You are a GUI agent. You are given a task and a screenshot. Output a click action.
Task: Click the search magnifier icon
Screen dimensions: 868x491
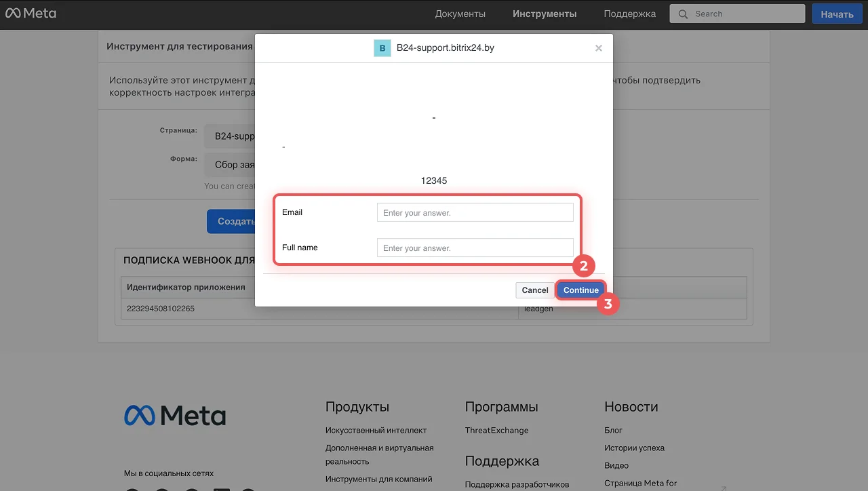[683, 14]
